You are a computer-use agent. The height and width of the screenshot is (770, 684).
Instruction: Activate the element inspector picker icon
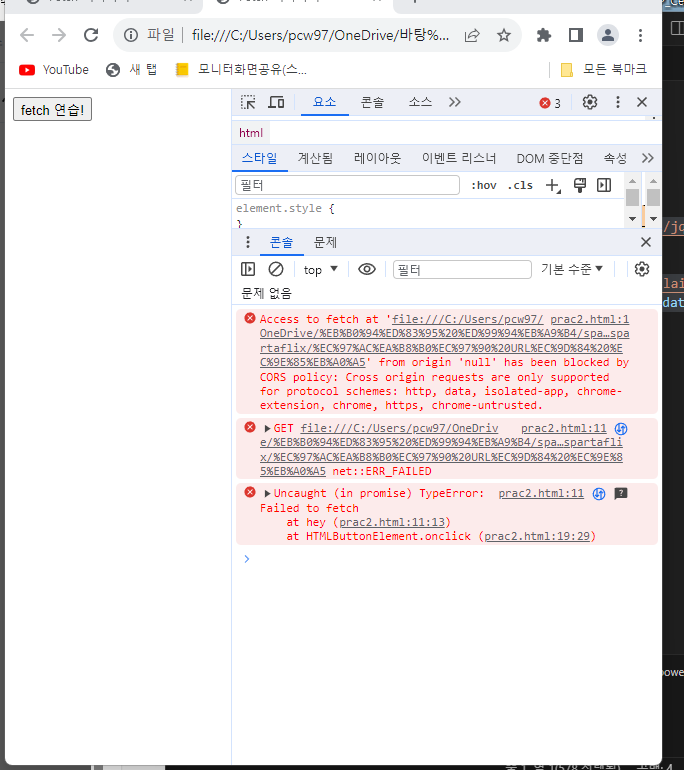[248, 103]
